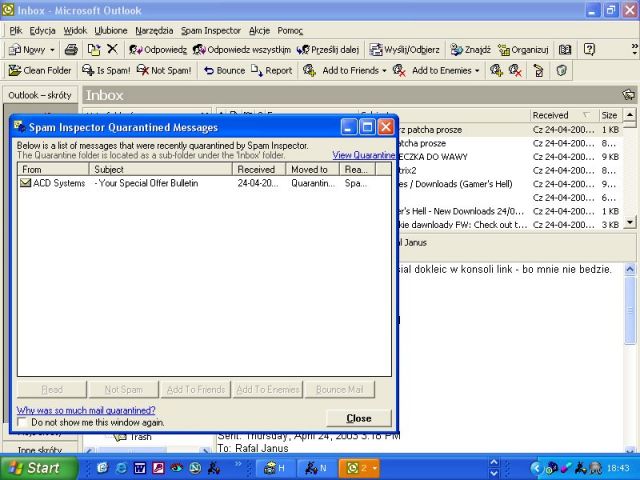Click the Wyślij/Odbierz button
The width and height of the screenshot is (640, 480).
(x=404, y=50)
